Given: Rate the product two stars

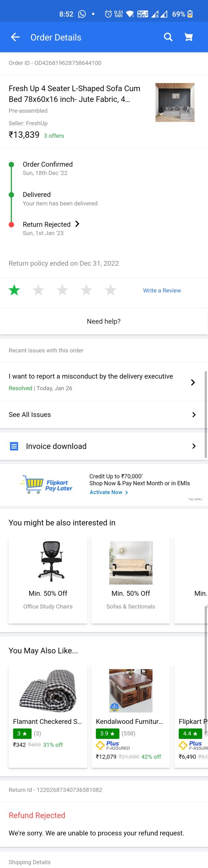Looking at the screenshot, I should click(38, 290).
